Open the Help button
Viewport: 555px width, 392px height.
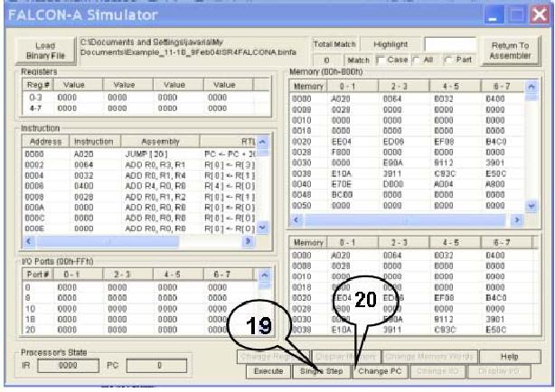click(x=509, y=357)
